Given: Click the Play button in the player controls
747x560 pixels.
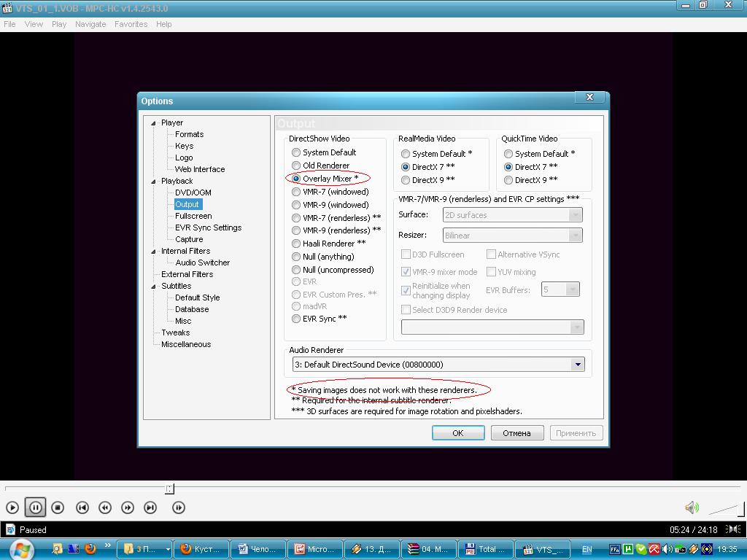Looking at the screenshot, I should [12, 507].
